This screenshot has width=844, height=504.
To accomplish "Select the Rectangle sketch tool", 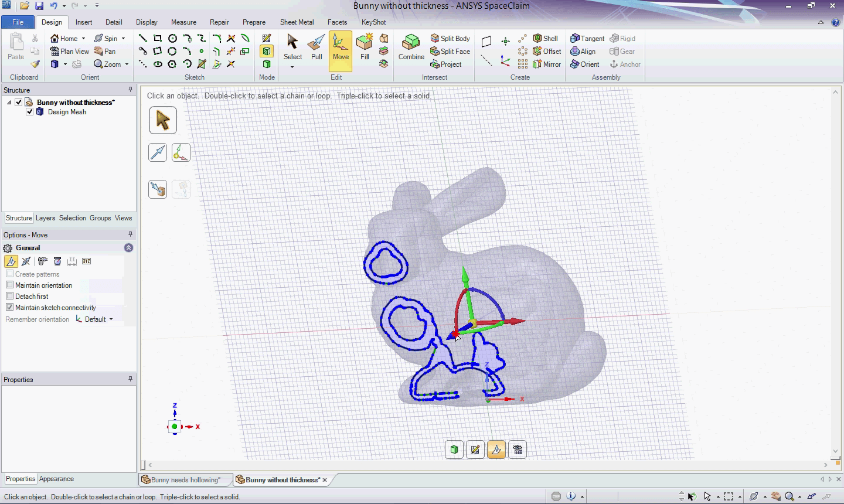I will pos(158,38).
